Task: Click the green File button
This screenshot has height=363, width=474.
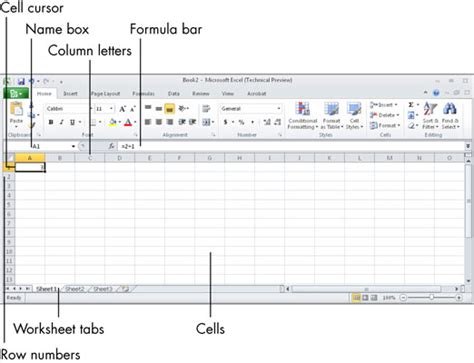Action: point(16,94)
